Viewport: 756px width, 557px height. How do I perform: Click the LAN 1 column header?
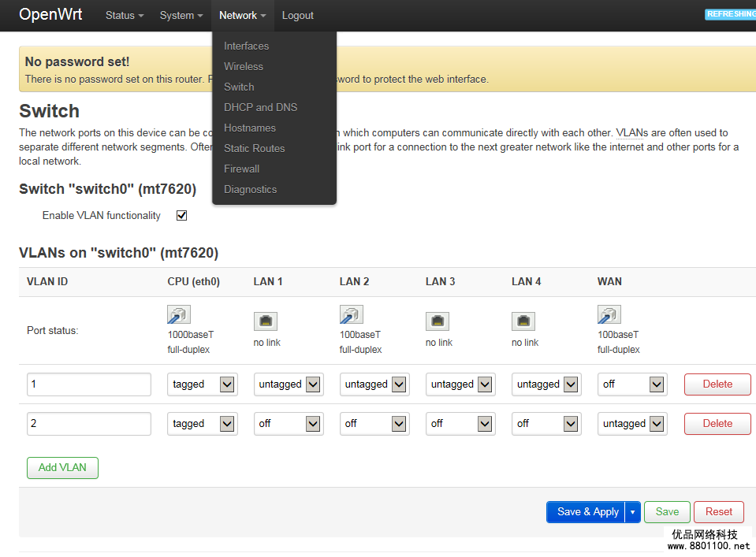(x=268, y=282)
